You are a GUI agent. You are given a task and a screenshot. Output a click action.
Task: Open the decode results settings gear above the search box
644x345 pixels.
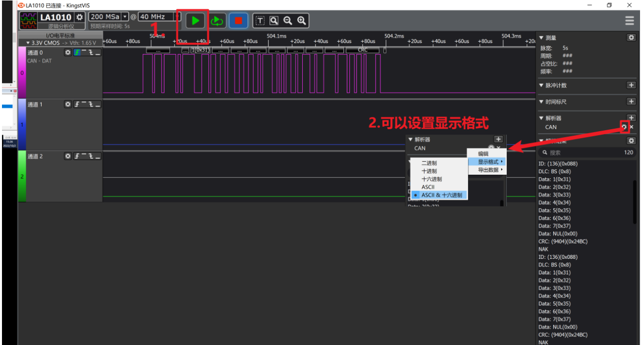(x=631, y=141)
